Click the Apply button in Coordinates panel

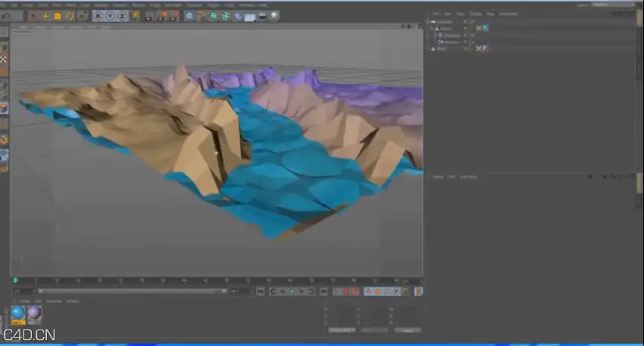point(408,330)
